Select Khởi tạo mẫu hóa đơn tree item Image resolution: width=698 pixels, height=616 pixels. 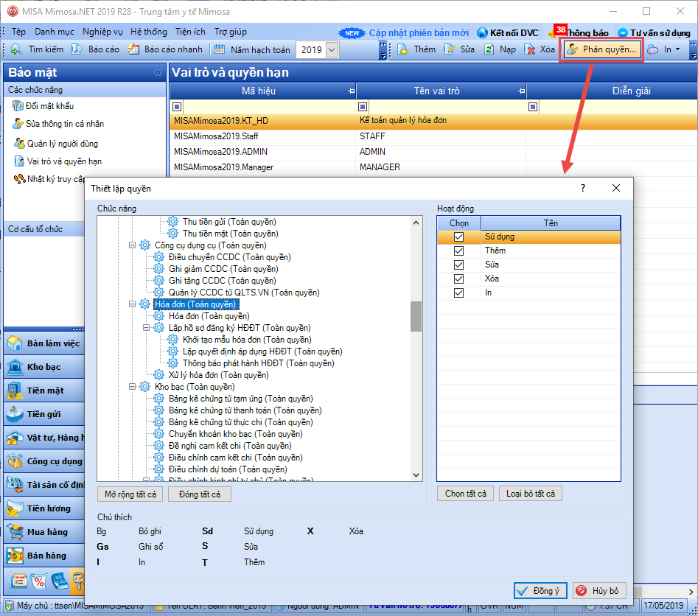[x=247, y=340]
